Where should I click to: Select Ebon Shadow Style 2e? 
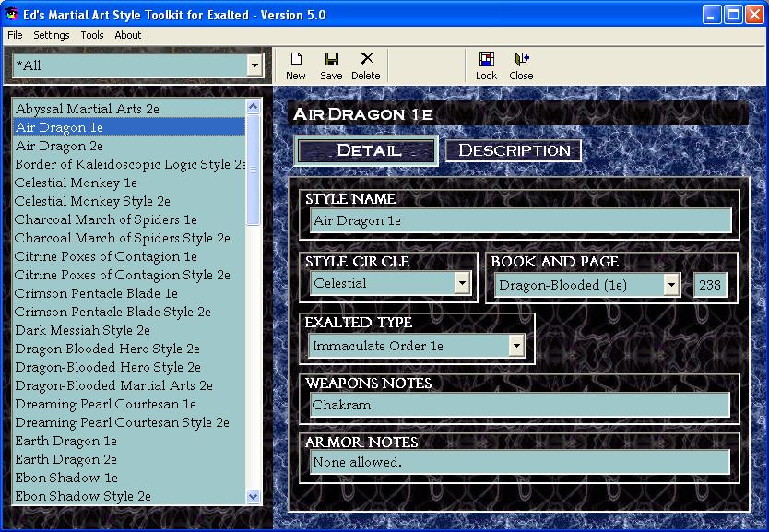[129, 496]
